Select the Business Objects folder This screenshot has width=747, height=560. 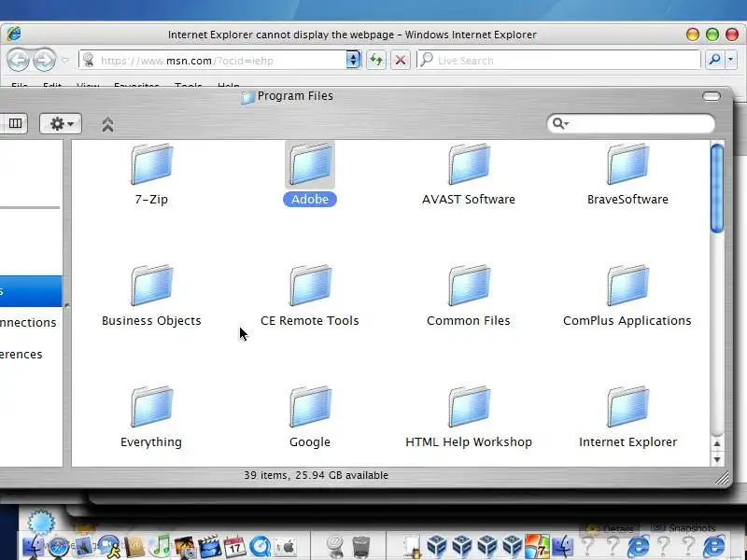pyautogui.click(x=151, y=295)
